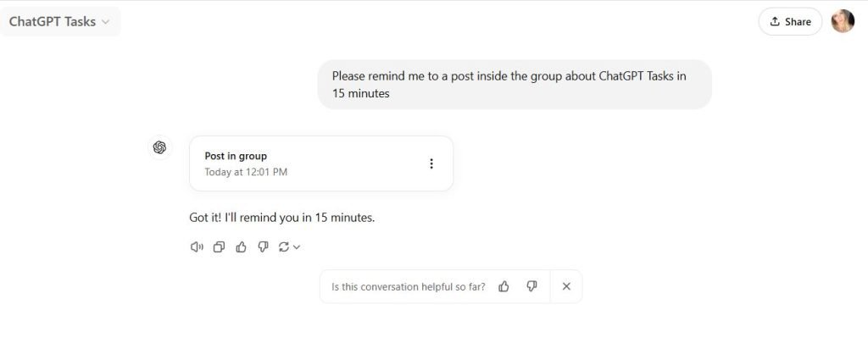Mark conversation helpful with thumbs up
This screenshot has width=868, height=343.
(x=504, y=286)
